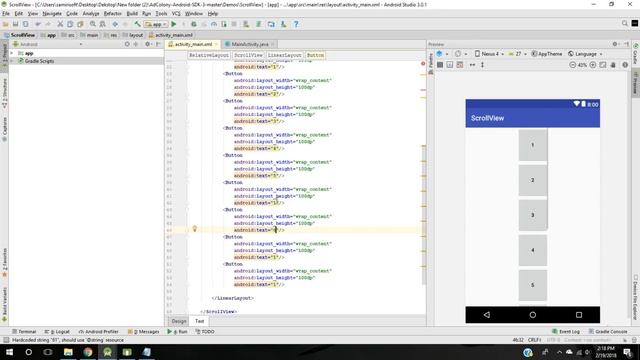This screenshot has width=640, height=360.
Task: Select the Text editor tab
Action: [x=199, y=321]
